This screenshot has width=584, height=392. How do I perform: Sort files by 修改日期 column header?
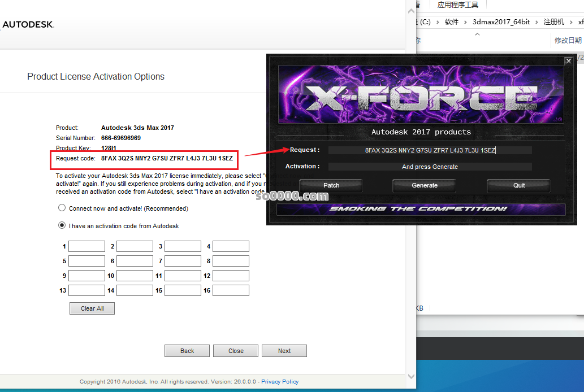click(x=568, y=40)
